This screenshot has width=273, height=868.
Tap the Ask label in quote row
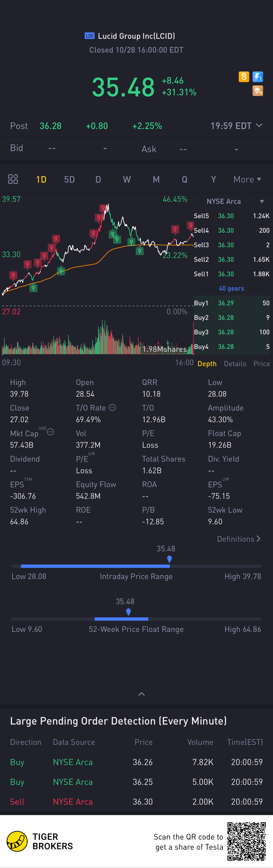(x=149, y=149)
